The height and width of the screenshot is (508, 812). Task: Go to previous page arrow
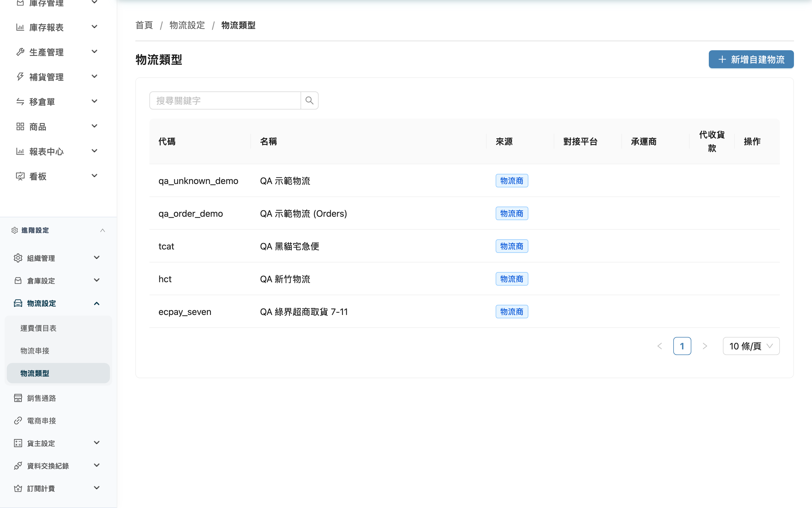click(660, 346)
